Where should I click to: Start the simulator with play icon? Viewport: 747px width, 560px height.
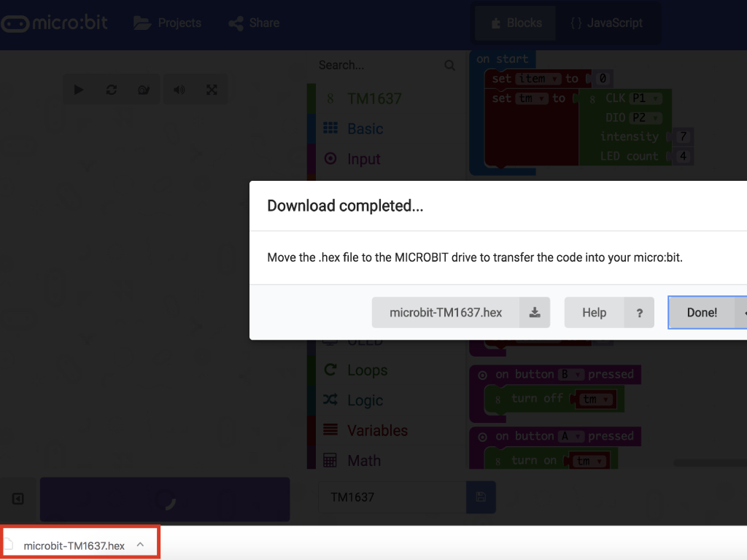click(x=79, y=90)
